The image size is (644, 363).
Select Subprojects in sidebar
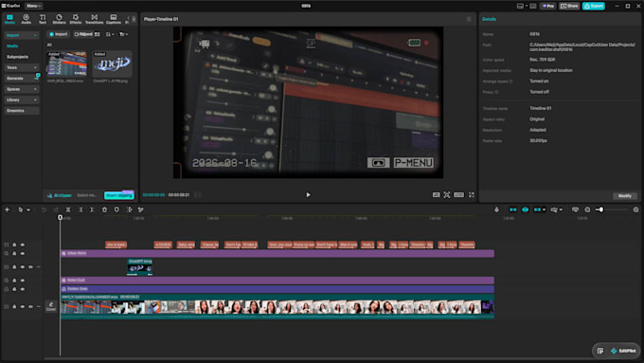tap(17, 57)
